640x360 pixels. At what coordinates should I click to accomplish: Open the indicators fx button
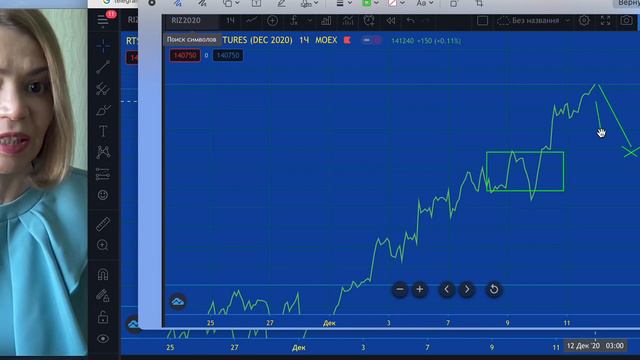coord(294,20)
